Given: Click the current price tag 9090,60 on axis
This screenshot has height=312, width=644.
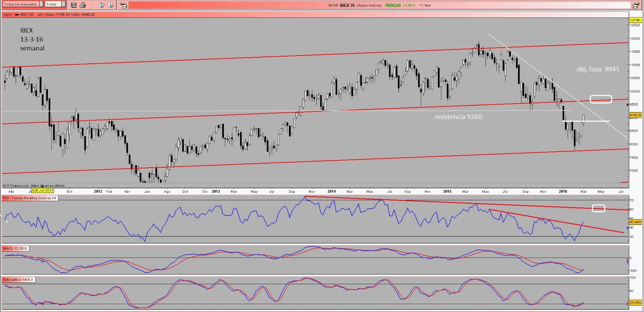Looking at the screenshot, I should tap(636, 115).
